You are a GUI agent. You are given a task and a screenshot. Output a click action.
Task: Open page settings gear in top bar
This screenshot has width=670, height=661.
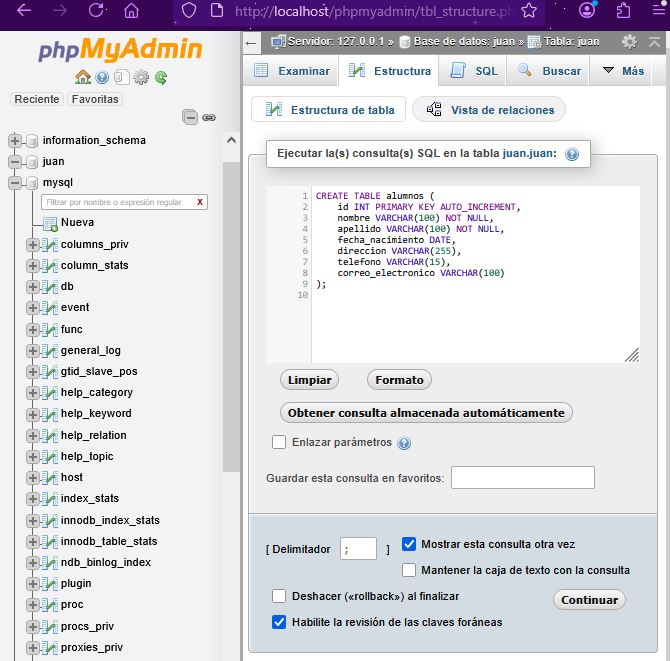[629, 42]
